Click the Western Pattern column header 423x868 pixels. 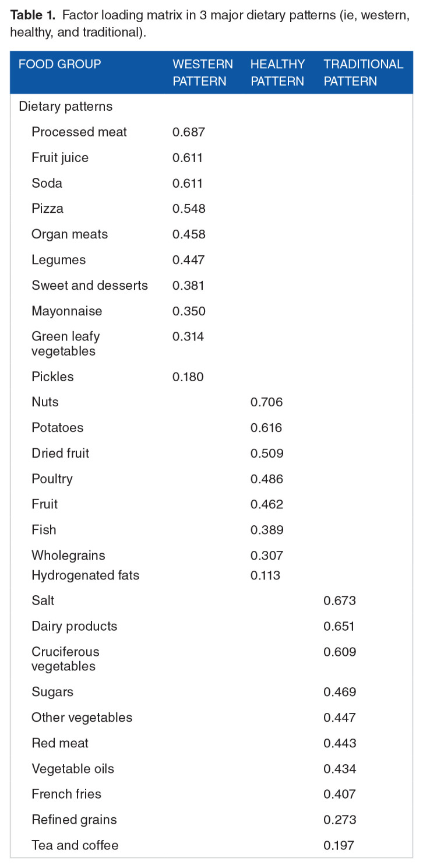203,72
